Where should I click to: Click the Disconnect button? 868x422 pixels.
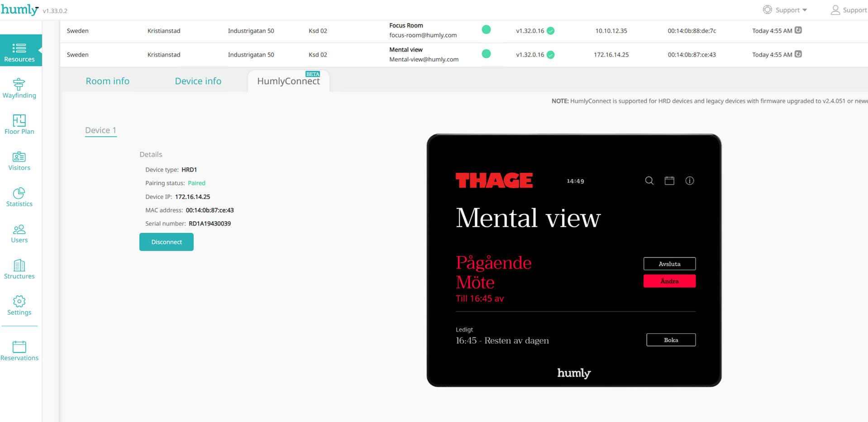[x=167, y=242]
